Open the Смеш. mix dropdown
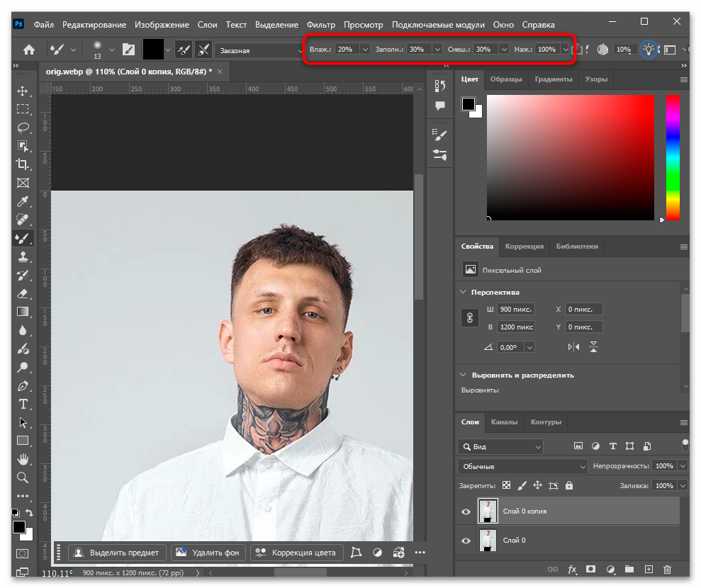Image resolution: width=701 pixels, height=588 pixels. (x=504, y=49)
